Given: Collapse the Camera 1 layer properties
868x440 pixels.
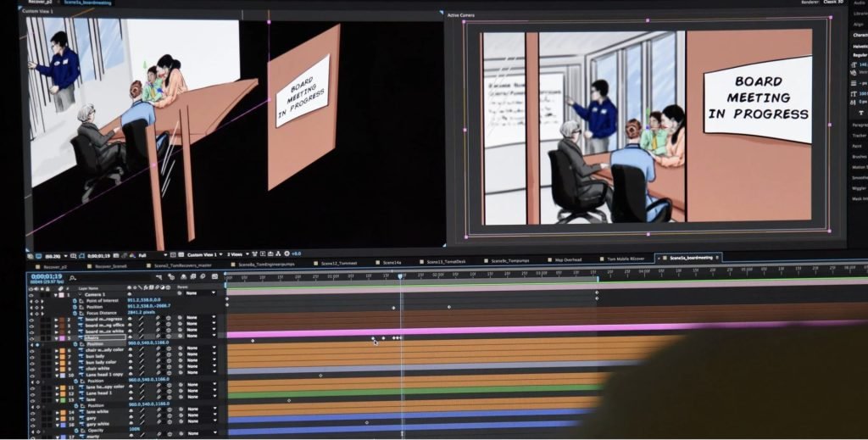Looking at the screenshot, I should point(56,295).
